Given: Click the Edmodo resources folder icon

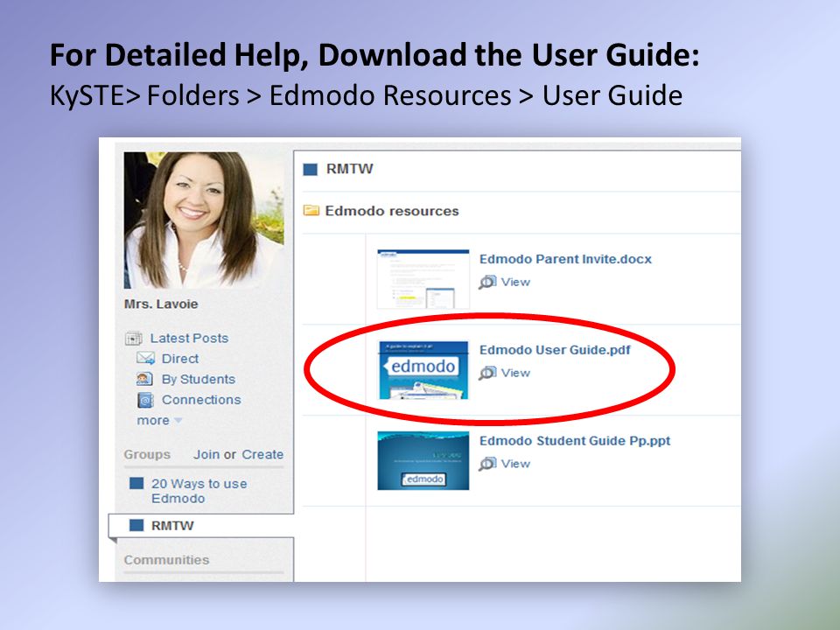Looking at the screenshot, I should [x=311, y=210].
